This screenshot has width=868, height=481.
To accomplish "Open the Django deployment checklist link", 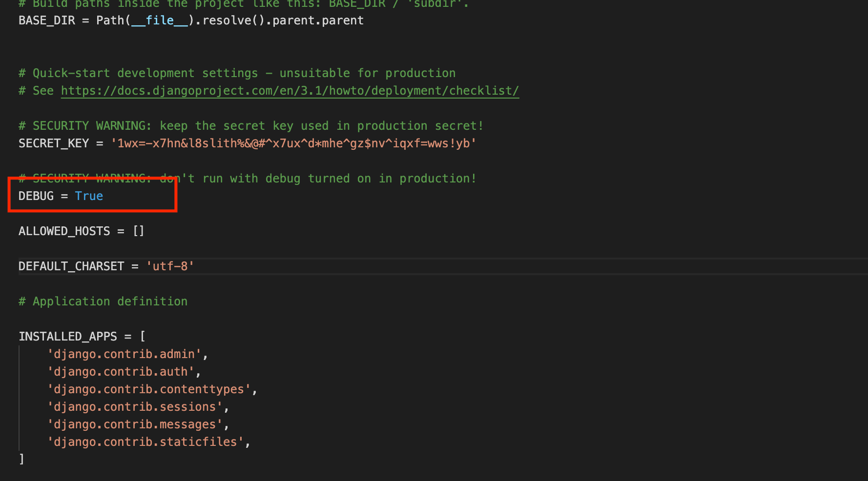I will coord(289,90).
